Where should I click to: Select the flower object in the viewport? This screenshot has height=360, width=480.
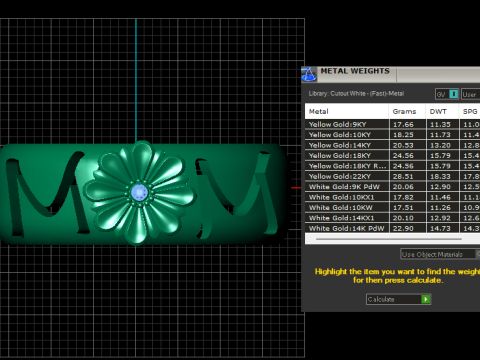click(x=139, y=192)
